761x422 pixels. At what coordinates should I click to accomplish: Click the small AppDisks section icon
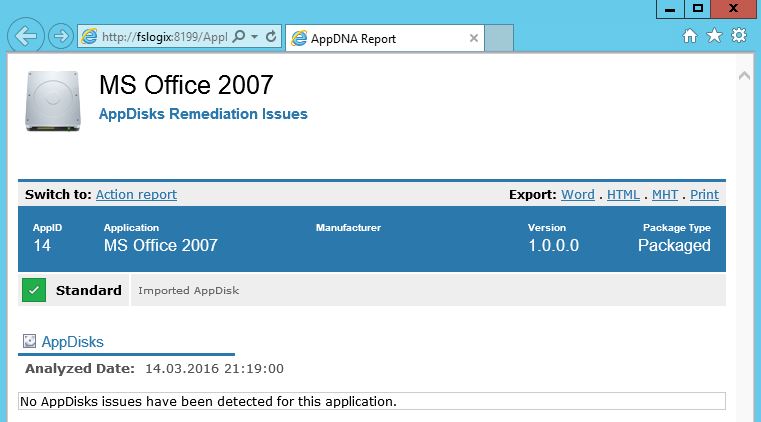coord(29,342)
